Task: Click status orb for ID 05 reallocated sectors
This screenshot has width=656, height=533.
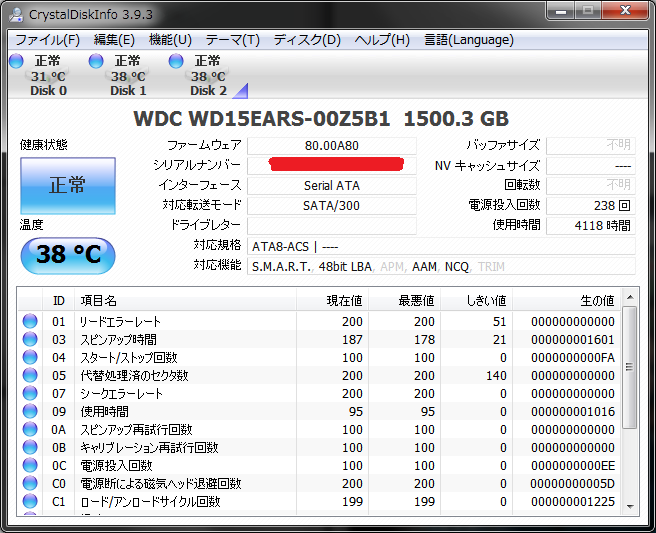Action: coord(30,375)
